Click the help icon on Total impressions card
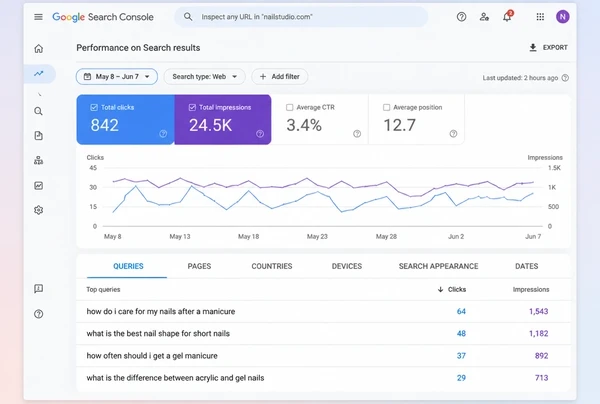600x404 pixels. coord(260,134)
